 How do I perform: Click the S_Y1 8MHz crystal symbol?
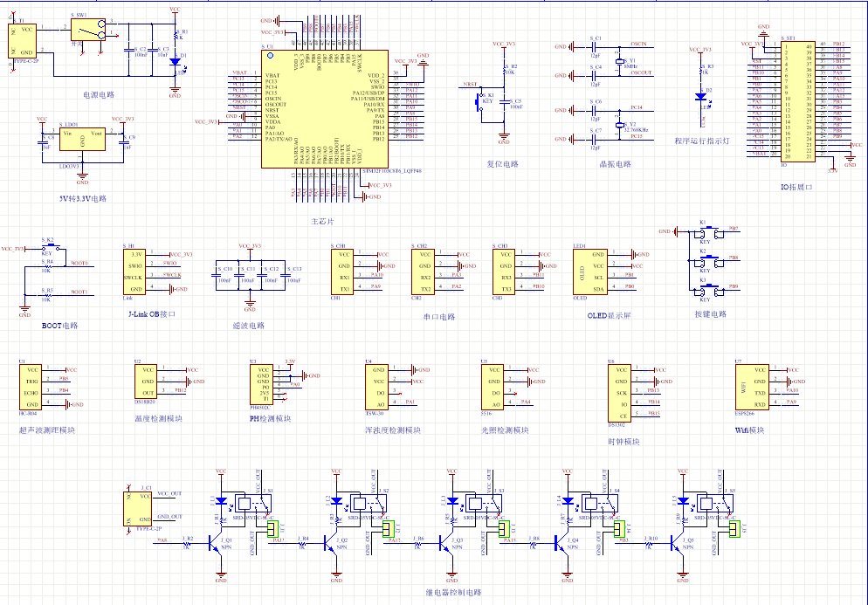tap(619, 62)
